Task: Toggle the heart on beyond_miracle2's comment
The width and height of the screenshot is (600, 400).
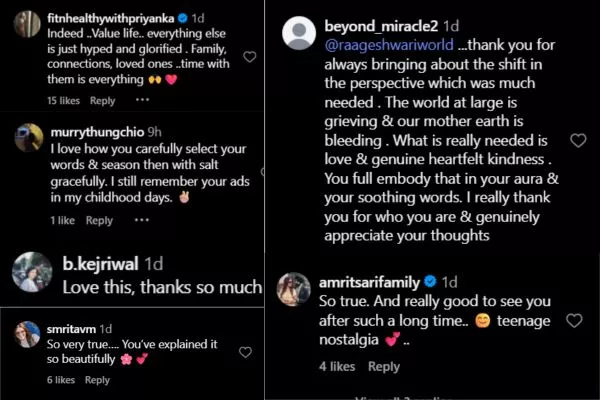Action: coord(577,141)
